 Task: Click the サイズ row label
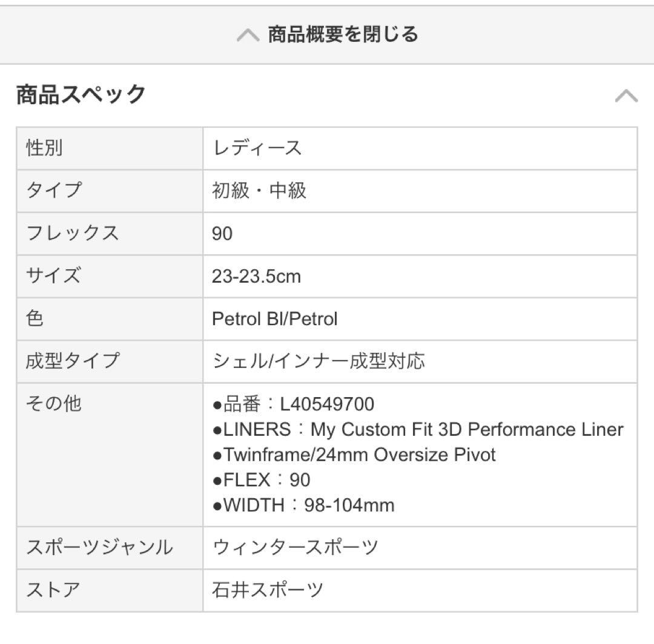[x=53, y=276]
